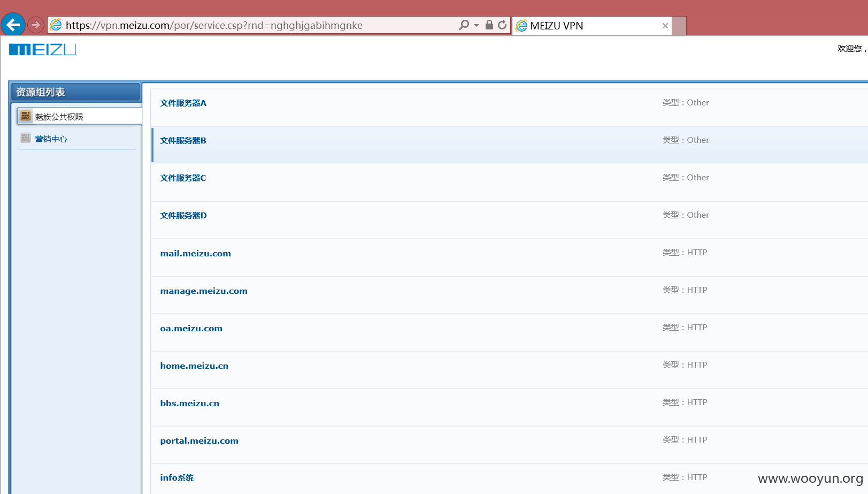Viewport: 868px width, 494px height.
Task: Open manage.meizu.com link
Action: pos(204,291)
